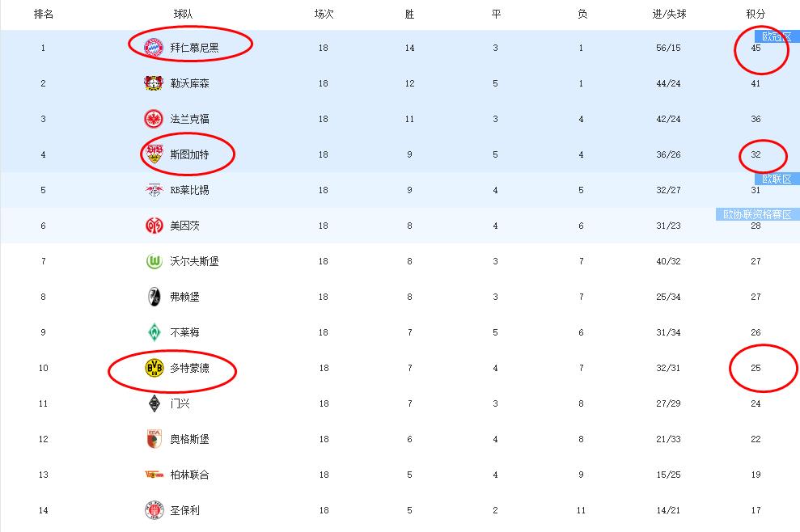Open the 多特蒙德 team link
The image size is (800, 532).
(x=189, y=368)
